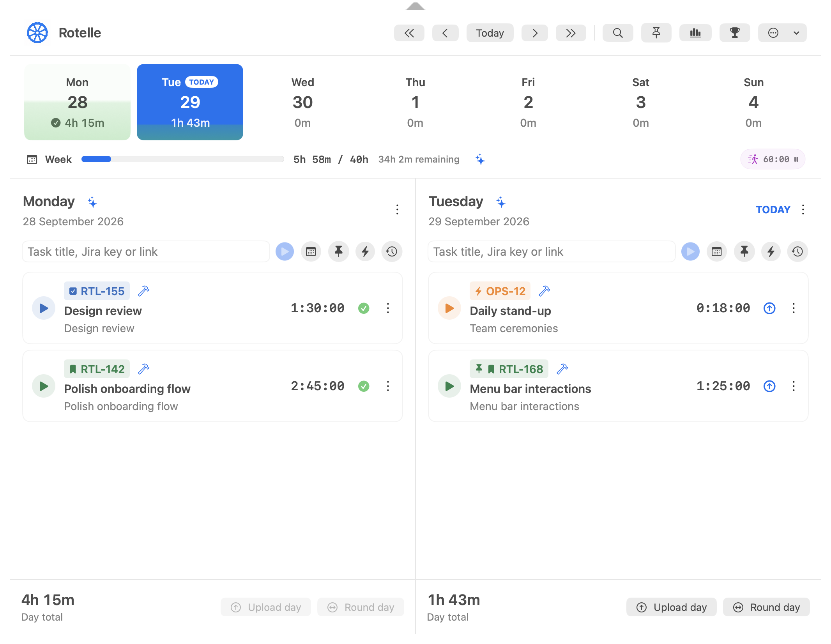The width and height of the screenshot is (831, 644).
Task: Open the trophy achievements view
Action: pos(734,33)
